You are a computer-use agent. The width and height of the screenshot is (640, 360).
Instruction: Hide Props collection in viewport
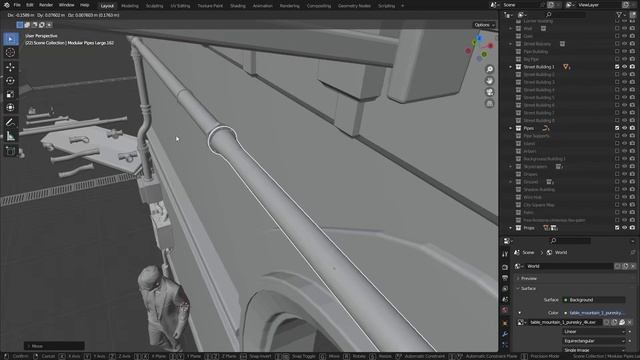[x=624, y=228]
